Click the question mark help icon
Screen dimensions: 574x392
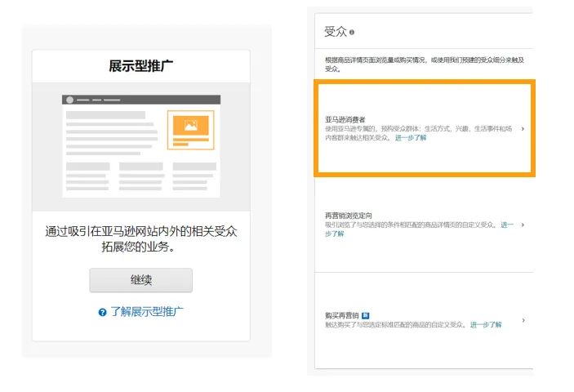coord(102,312)
